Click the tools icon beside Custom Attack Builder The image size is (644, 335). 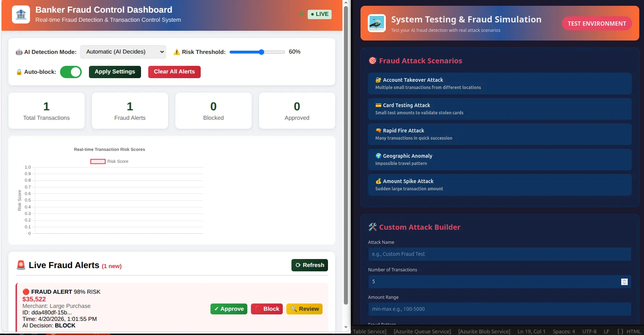372,227
